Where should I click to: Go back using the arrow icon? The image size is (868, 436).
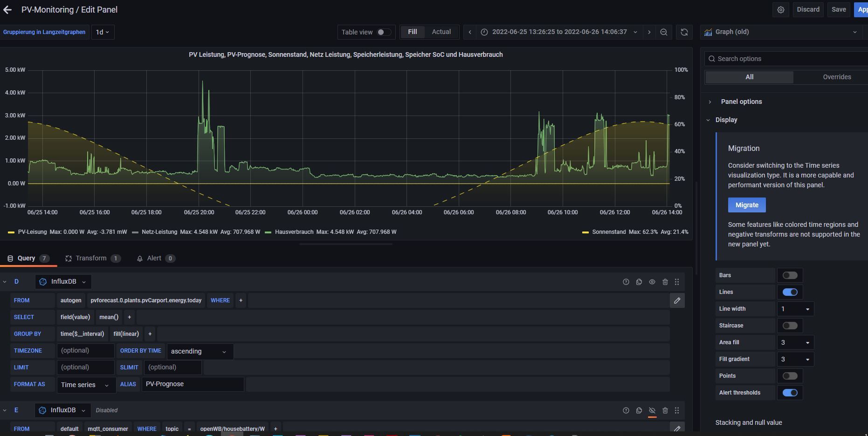[x=7, y=10]
